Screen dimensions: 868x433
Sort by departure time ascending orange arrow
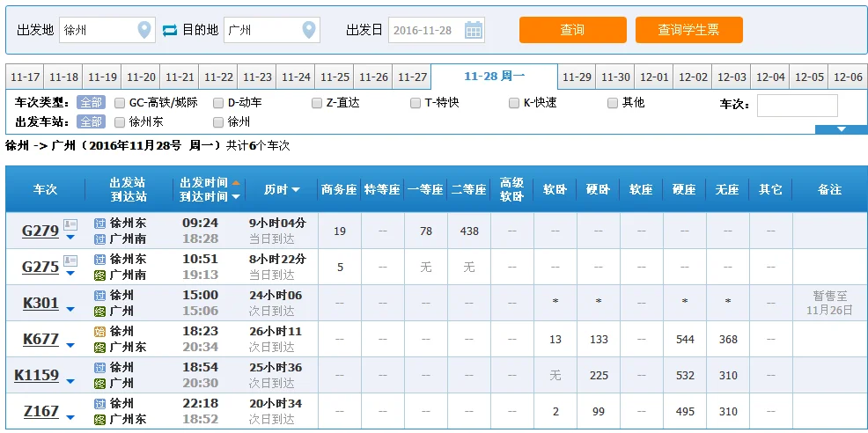tap(236, 182)
